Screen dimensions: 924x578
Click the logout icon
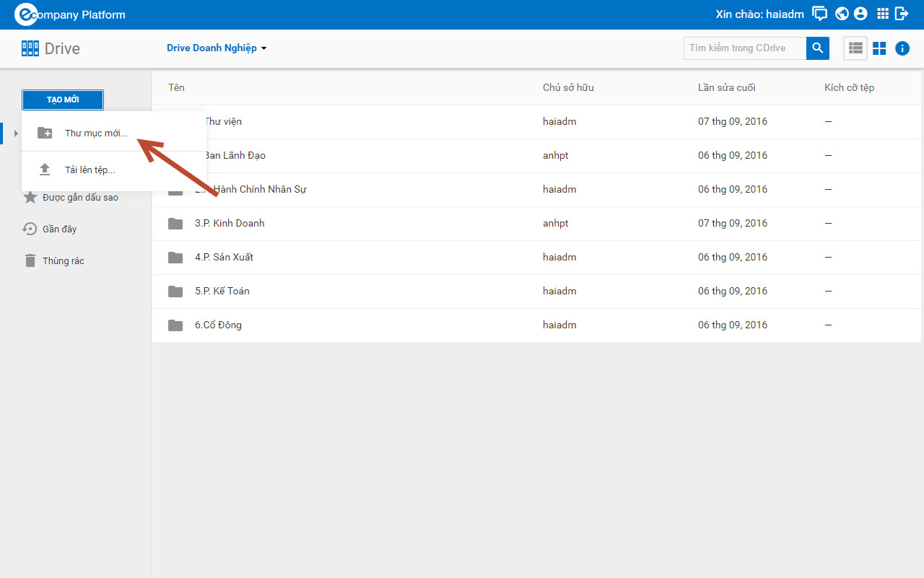point(902,14)
